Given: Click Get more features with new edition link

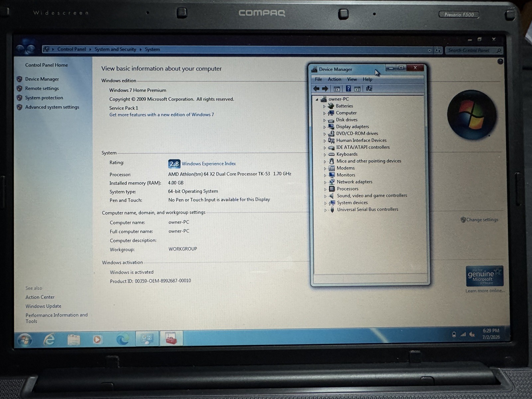Looking at the screenshot, I should [x=162, y=115].
